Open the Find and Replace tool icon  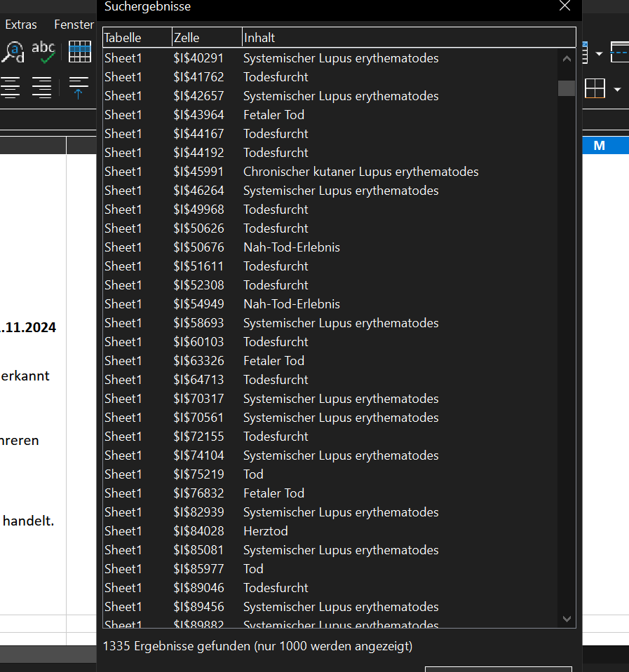(13, 51)
